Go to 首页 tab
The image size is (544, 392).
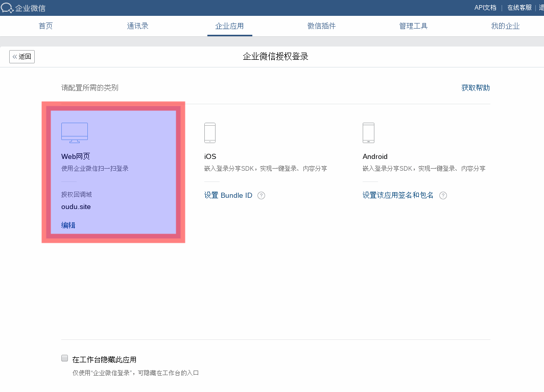tap(45, 26)
